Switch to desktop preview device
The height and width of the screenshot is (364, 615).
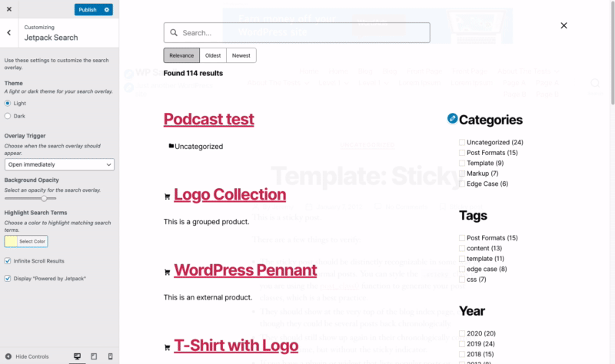tap(77, 356)
